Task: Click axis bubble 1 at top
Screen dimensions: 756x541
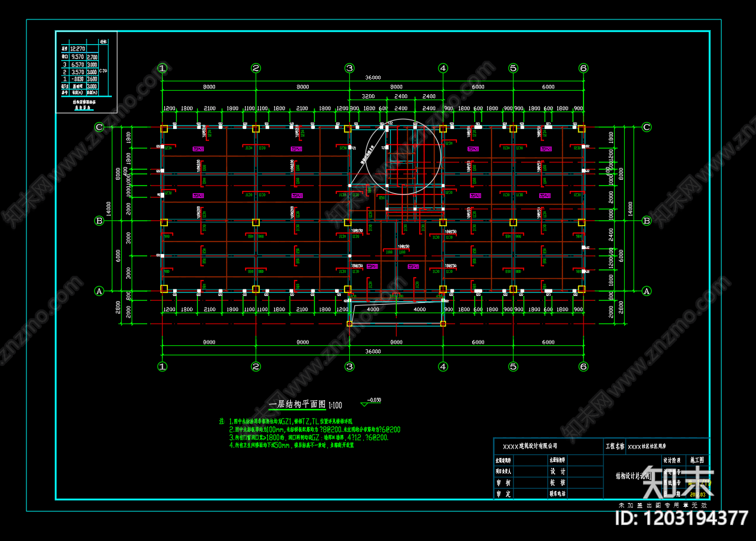Action: point(163,68)
